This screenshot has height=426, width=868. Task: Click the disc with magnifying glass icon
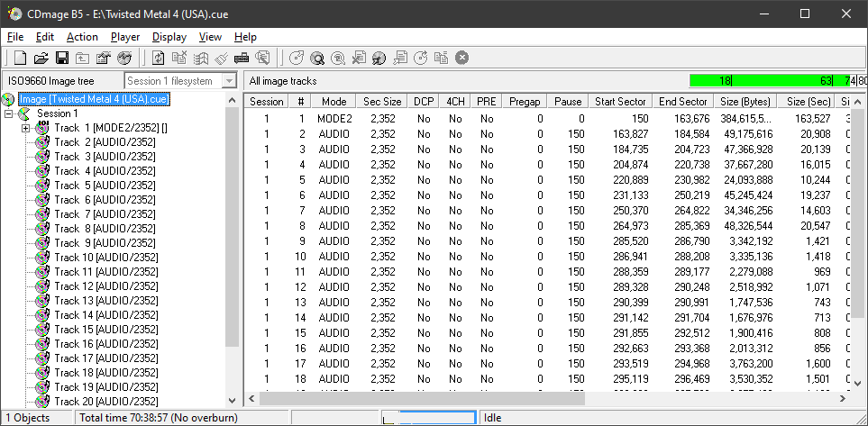[317, 58]
